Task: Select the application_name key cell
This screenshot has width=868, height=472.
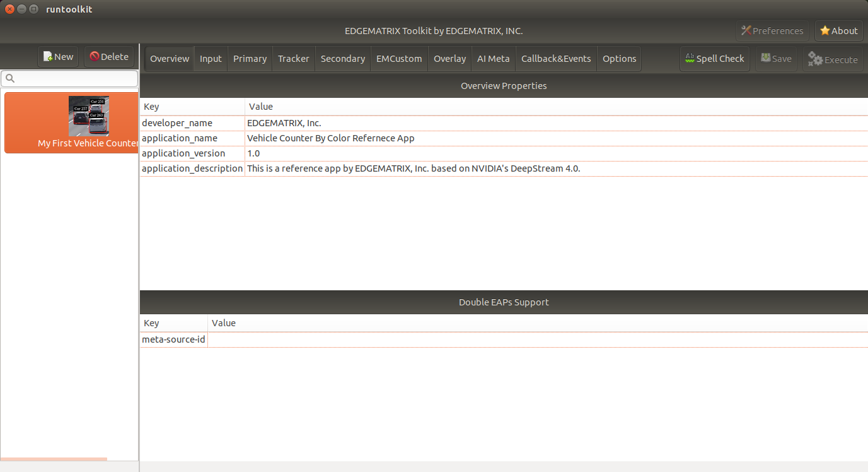Action: 192,138
